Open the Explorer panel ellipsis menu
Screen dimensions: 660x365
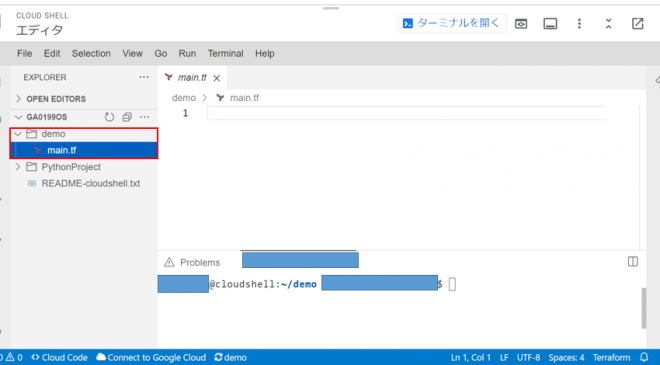pos(144,77)
